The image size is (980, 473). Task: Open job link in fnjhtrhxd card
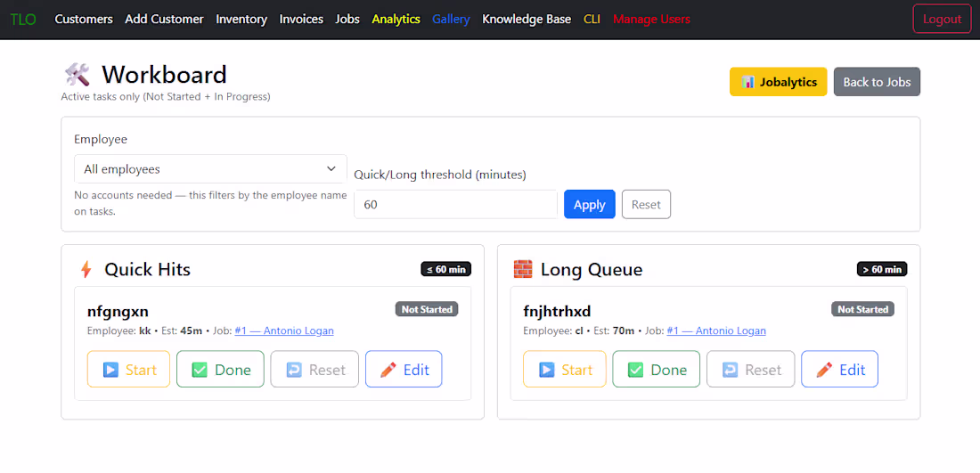[x=716, y=330]
